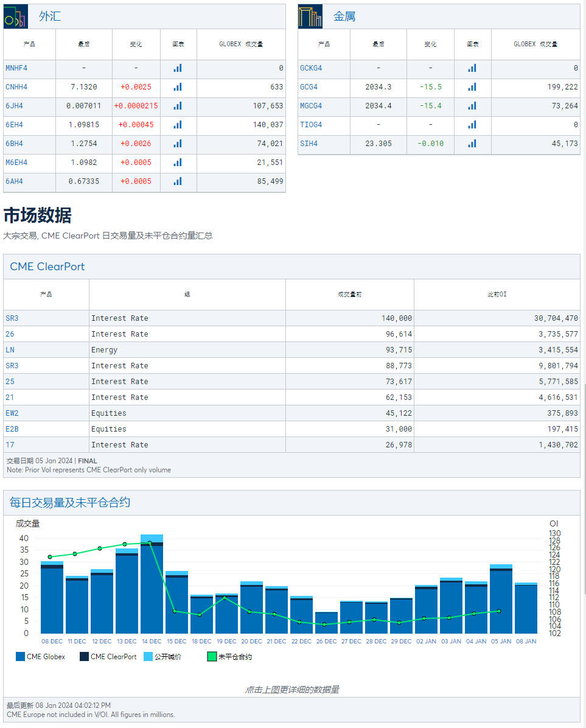Open chart icon for SIH4 row
Screen dimensions: 586x728
pos(472,144)
